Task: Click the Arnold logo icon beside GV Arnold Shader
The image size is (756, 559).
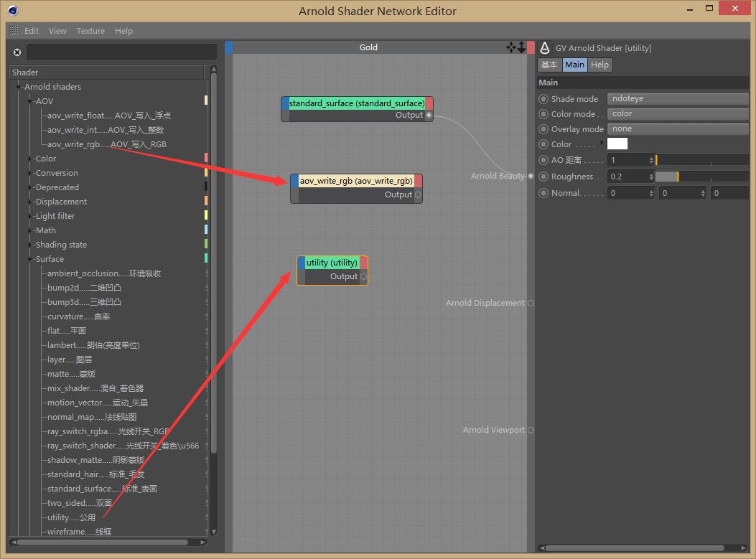Action: (x=544, y=47)
